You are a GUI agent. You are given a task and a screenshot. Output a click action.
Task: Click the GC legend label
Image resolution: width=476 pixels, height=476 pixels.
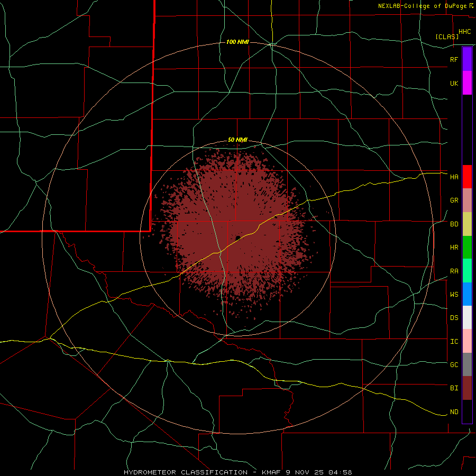[x=454, y=365]
